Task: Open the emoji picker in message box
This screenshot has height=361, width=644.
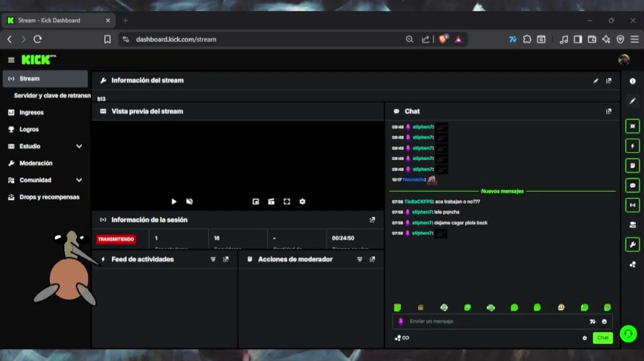Action: [604, 321]
